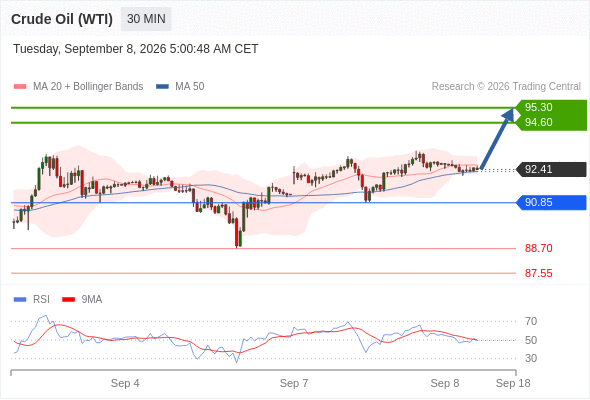Click the blue MA 50 legend swatch

[x=162, y=87]
